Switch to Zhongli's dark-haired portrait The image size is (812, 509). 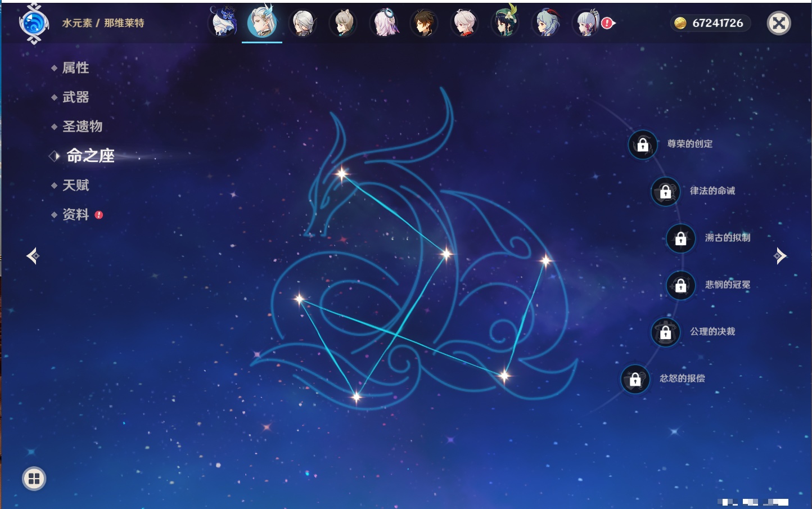[x=425, y=23]
